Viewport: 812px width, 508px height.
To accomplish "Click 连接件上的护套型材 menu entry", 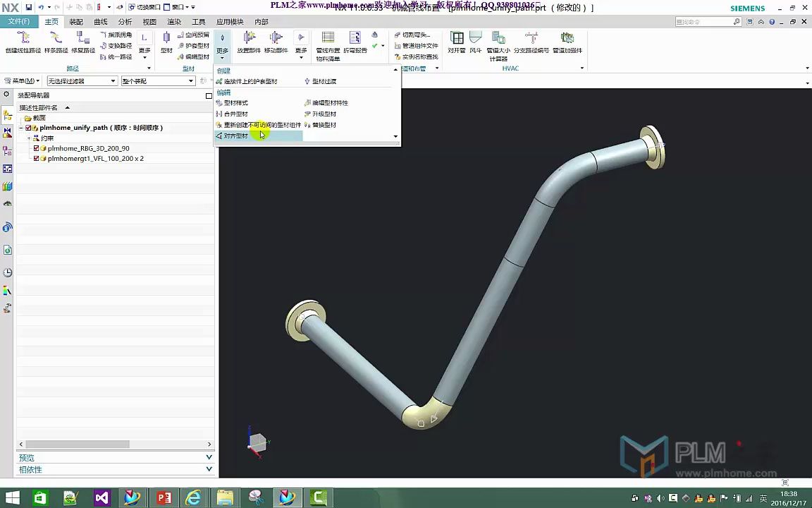I will point(247,81).
